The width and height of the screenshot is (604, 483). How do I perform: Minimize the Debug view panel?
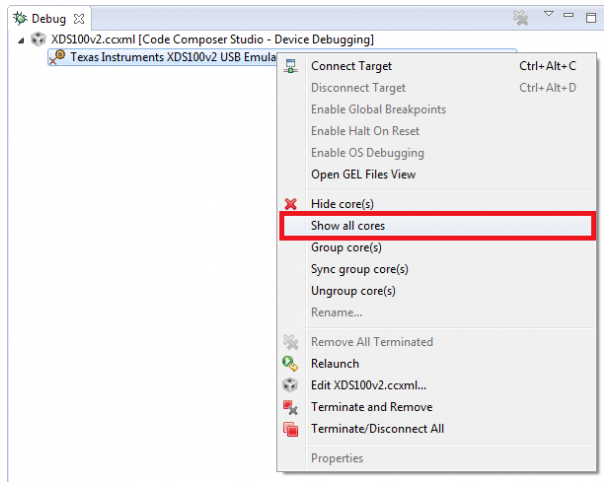[569, 15]
